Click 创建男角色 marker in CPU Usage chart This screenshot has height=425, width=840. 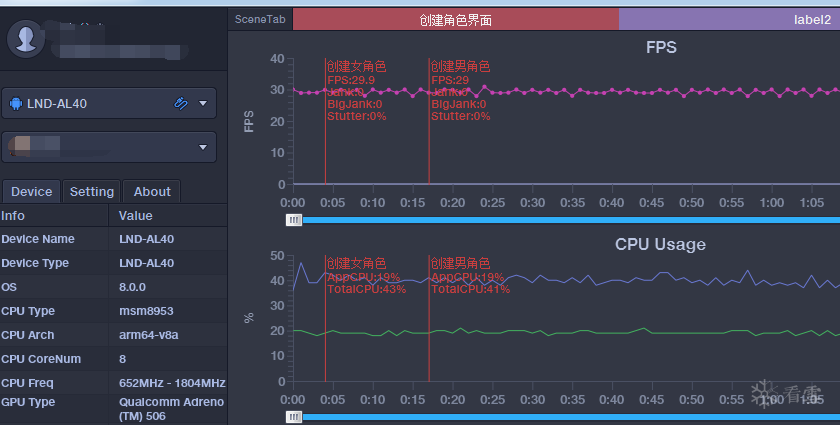click(460, 263)
